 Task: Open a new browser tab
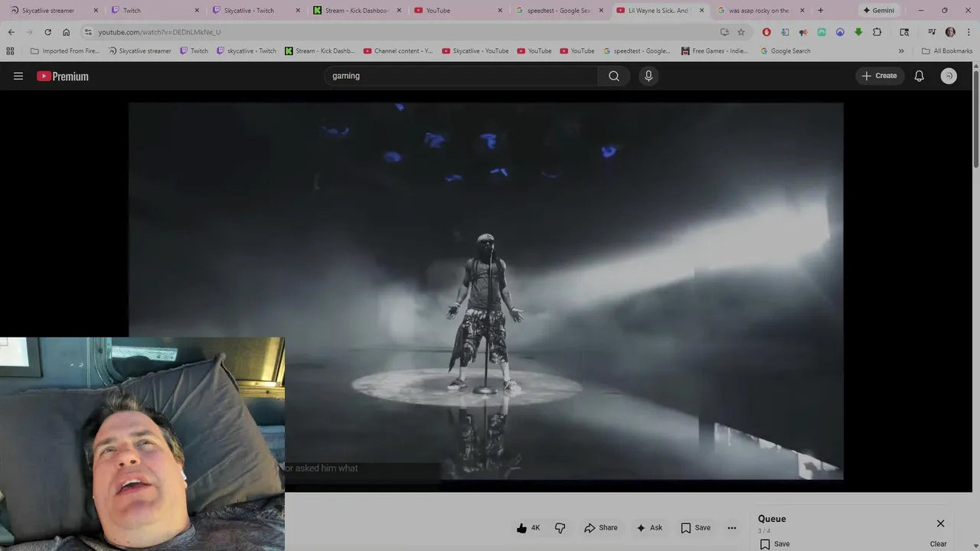[821, 11]
